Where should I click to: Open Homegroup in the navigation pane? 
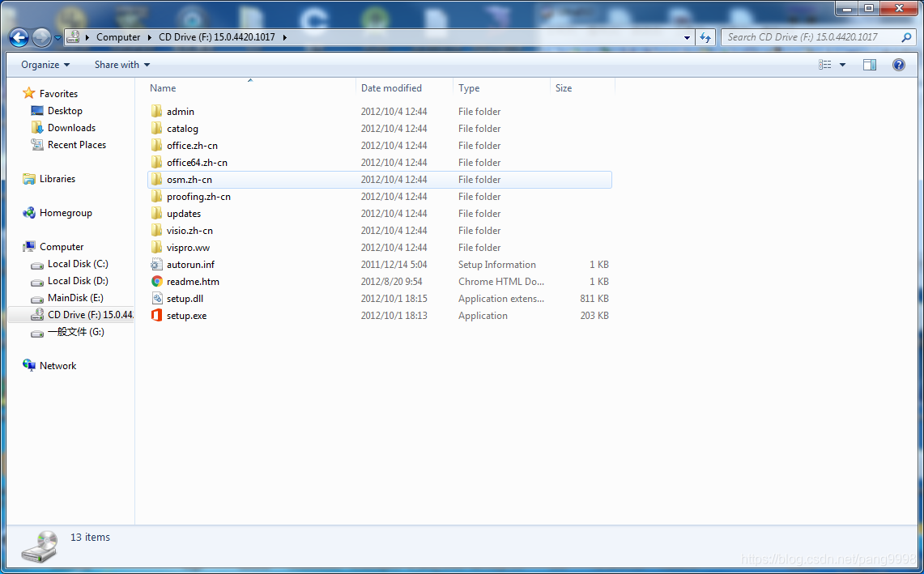point(66,213)
